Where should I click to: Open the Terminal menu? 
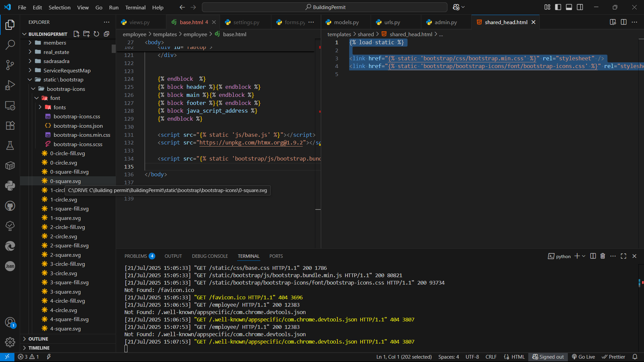coord(135,7)
